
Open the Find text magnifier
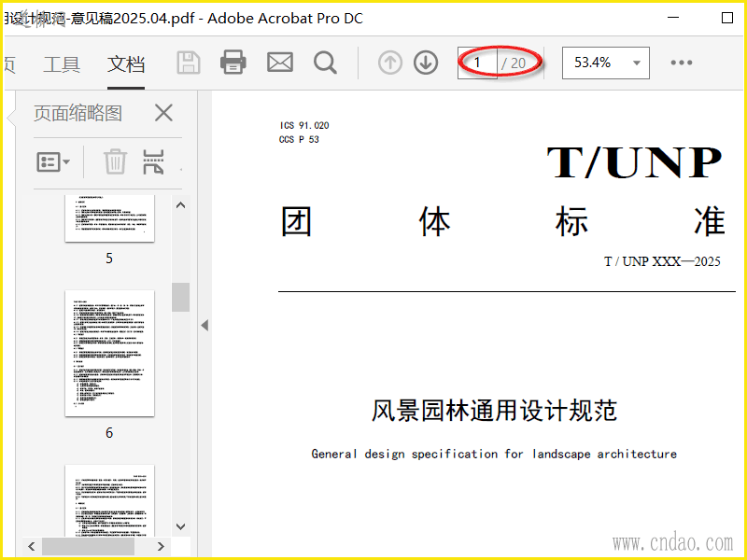tap(325, 63)
